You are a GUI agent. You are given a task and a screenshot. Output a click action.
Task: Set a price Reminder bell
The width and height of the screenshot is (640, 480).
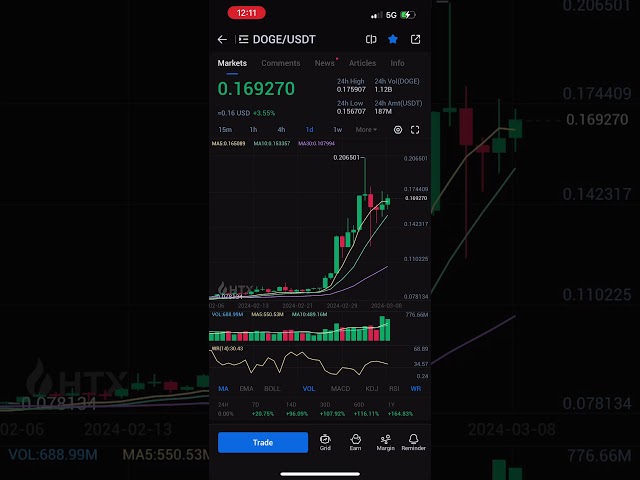point(413,442)
